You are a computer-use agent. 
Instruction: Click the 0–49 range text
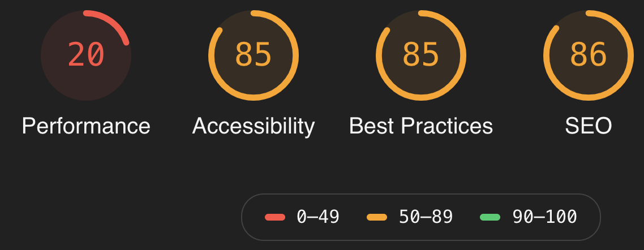pos(318,217)
